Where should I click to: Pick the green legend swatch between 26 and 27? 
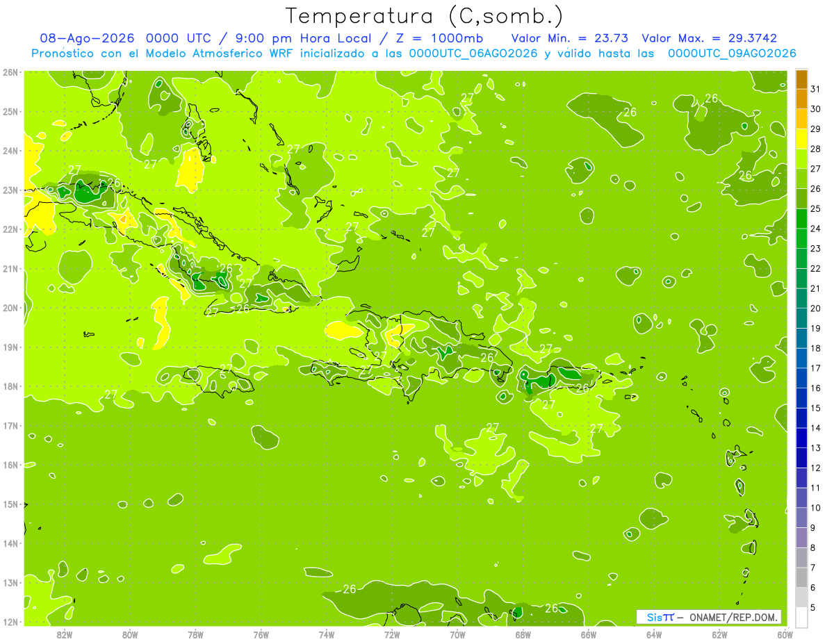coord(801,179)
